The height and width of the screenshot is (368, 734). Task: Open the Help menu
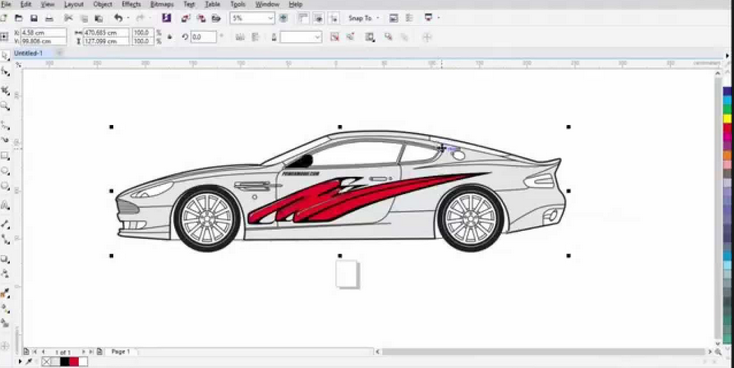[295, 4]
